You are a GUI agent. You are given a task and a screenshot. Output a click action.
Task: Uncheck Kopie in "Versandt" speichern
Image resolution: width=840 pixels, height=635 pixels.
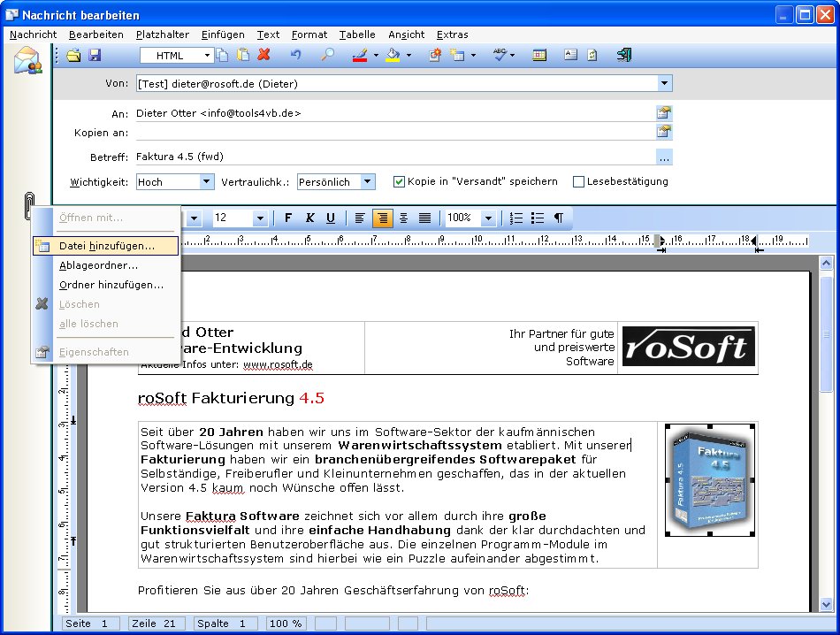pos(399,181)
